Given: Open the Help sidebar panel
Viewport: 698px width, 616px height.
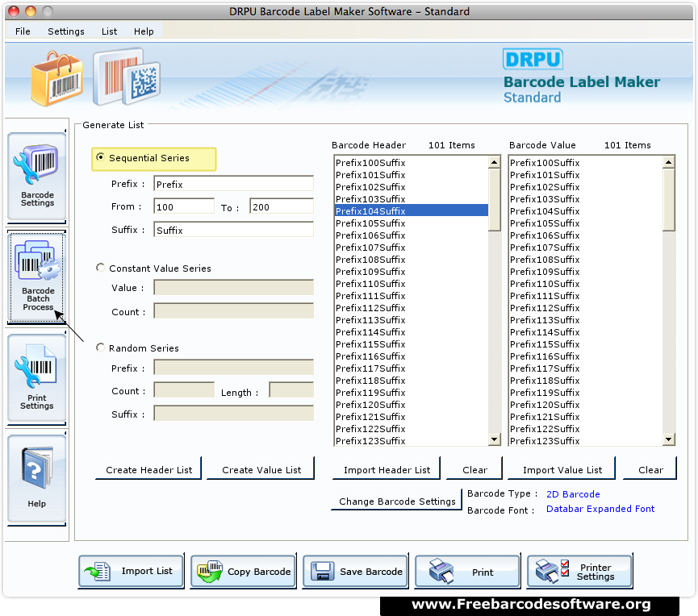Looking at the screenshot, I should tap(36, 479).
